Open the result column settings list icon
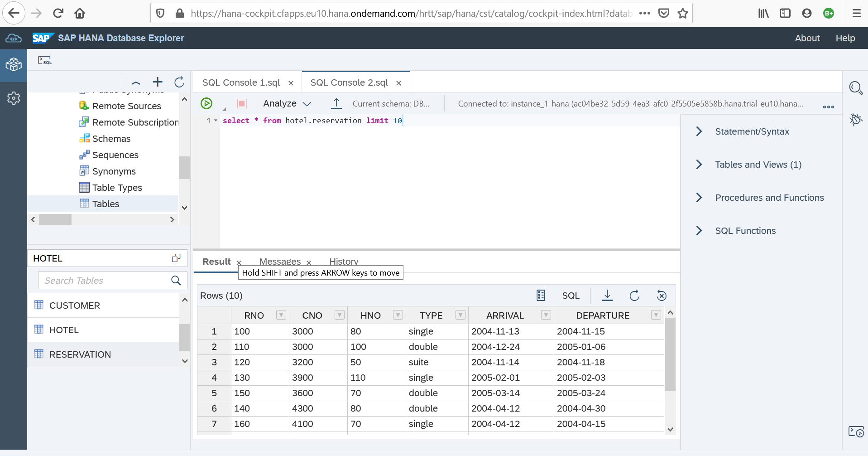Screen dimensions: 868x456 tap(541, 296)
